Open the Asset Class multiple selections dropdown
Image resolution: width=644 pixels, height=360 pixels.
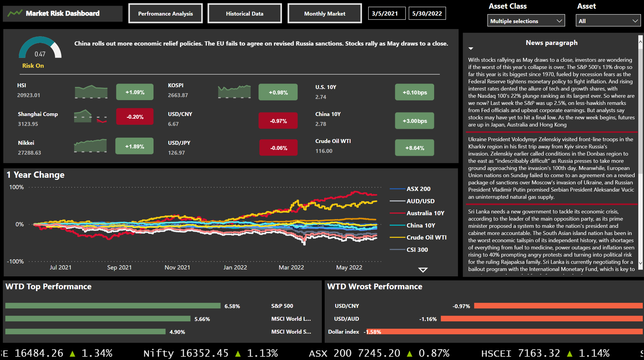tap(526, 21)
